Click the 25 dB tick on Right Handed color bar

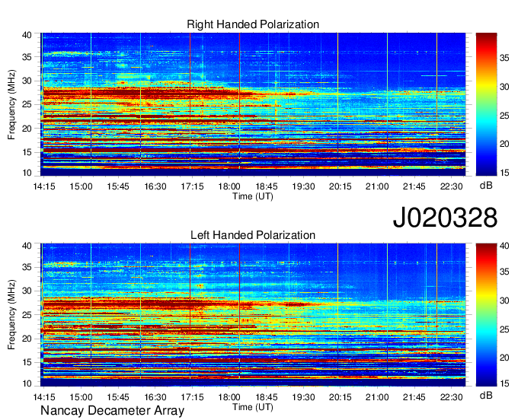pos(504,116)
